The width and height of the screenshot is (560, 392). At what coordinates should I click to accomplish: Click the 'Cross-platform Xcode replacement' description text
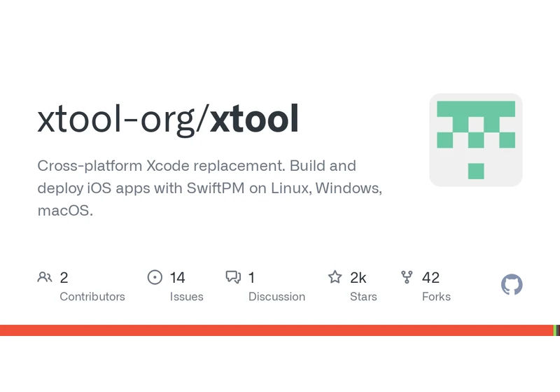click(x=209, y=188)
